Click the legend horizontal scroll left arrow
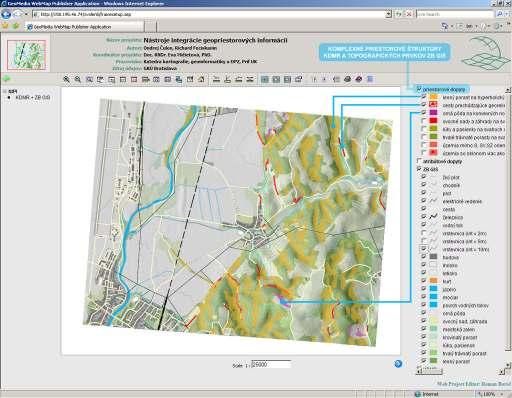512x398 pixels. [x=419, y=371]
